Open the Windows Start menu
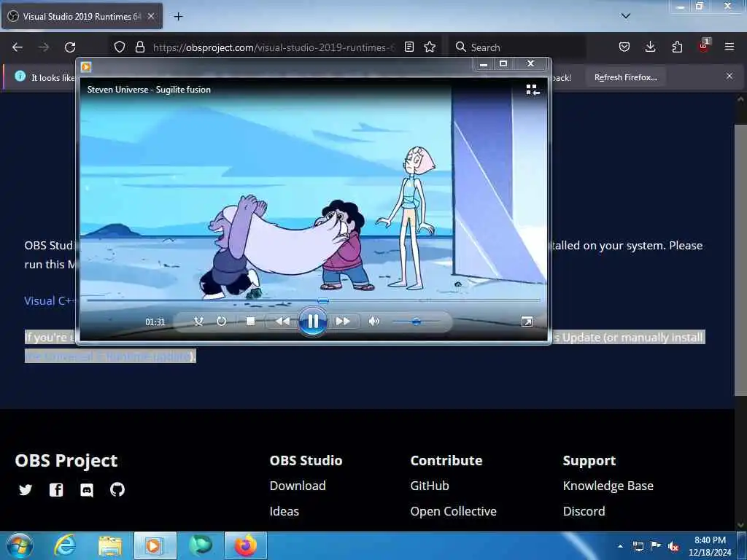The image size is (747, 560). [x=20, y=545]
